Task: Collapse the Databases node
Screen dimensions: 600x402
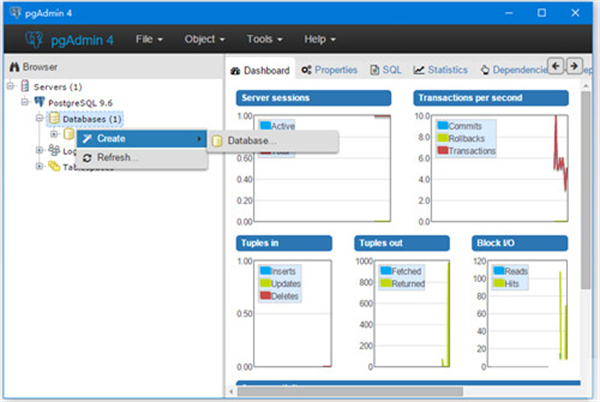Action: [39, 118]
